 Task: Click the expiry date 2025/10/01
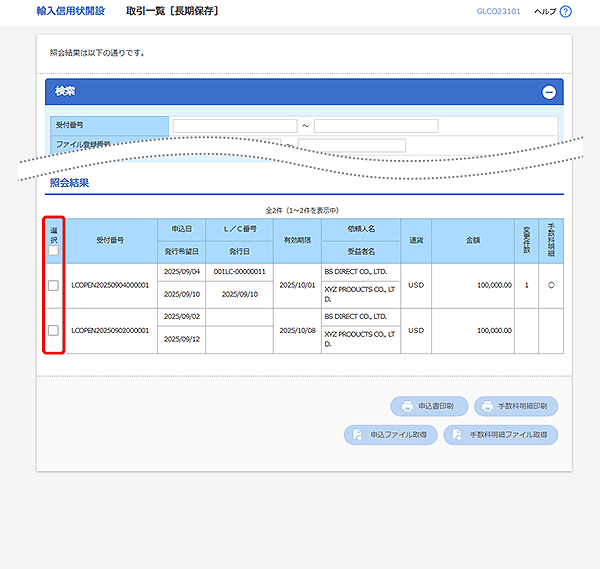coord(297,285)
